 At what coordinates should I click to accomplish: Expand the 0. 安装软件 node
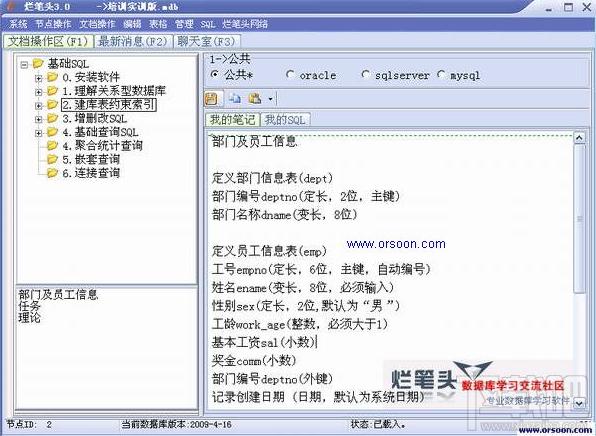pyautogui.click(x=38, y=78)
